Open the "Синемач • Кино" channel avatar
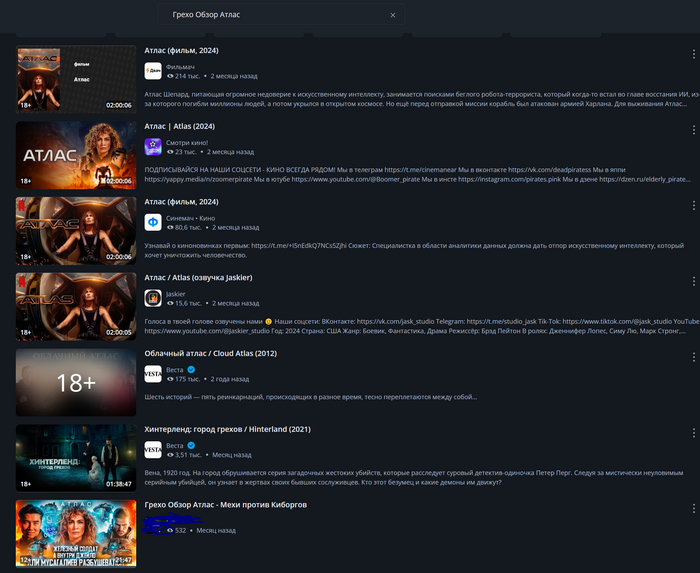The height and width of the screenshot is (573, 700). point(153,222)
